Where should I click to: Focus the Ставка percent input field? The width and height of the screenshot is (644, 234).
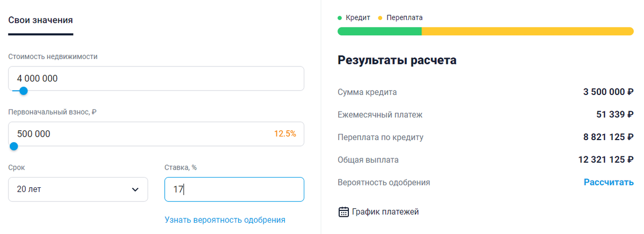point(234,189)
